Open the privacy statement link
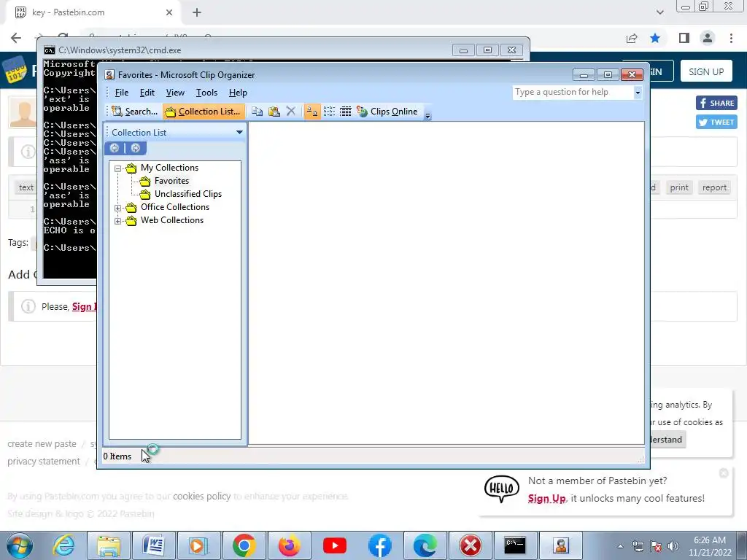The height and width of the screenshot is (560, 747). coord(44,462)
